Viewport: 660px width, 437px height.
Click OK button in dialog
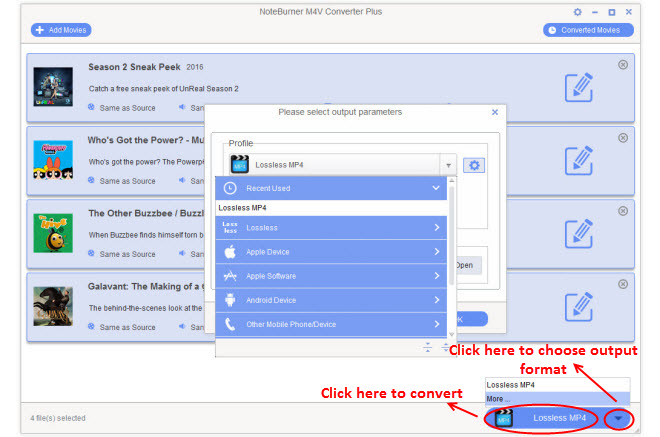(471, 319)
